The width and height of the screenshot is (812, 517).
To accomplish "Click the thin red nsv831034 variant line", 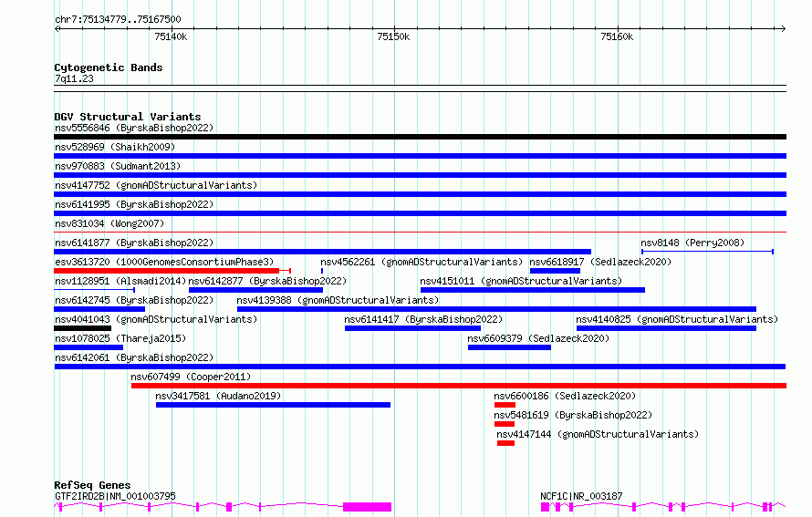I will coord(420,233).
